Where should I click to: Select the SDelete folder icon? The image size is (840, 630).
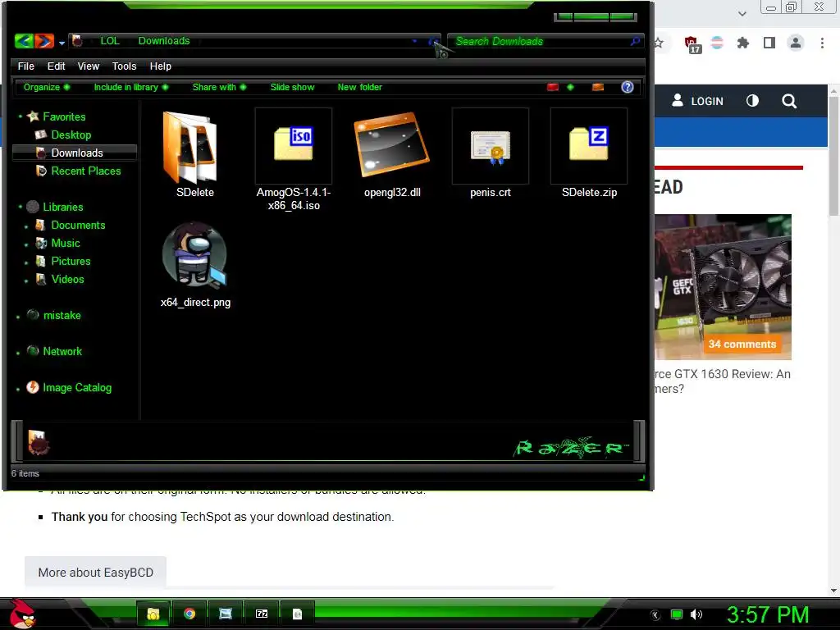(190, 147)
